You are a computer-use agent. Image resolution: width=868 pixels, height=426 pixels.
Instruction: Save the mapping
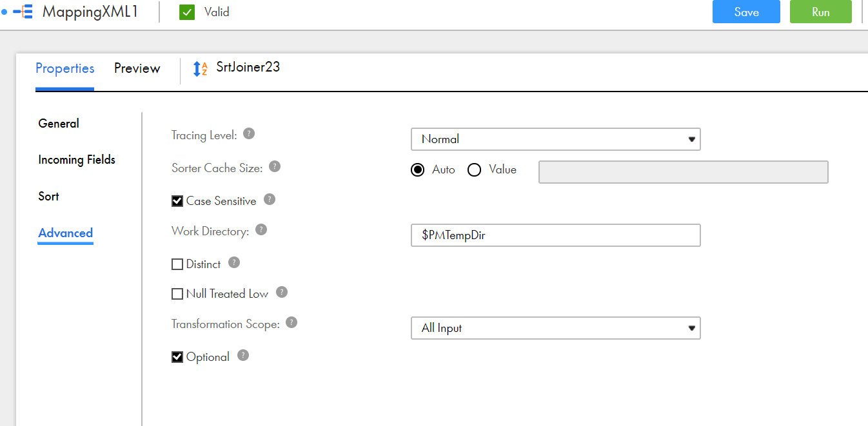746,12
